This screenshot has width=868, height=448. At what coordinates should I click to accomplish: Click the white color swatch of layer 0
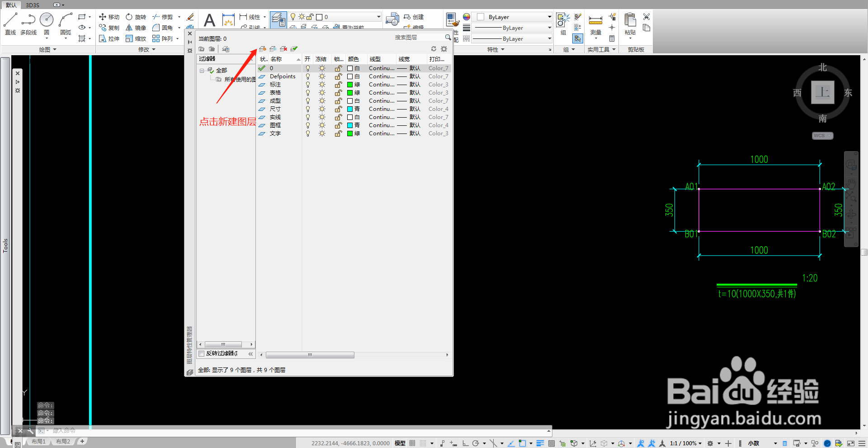(x=350, y=68)
